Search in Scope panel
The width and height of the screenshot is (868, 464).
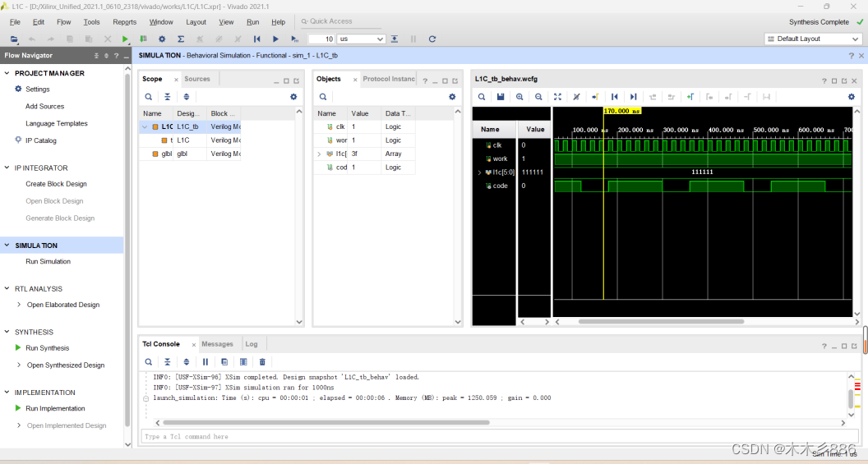coord(148,97)
